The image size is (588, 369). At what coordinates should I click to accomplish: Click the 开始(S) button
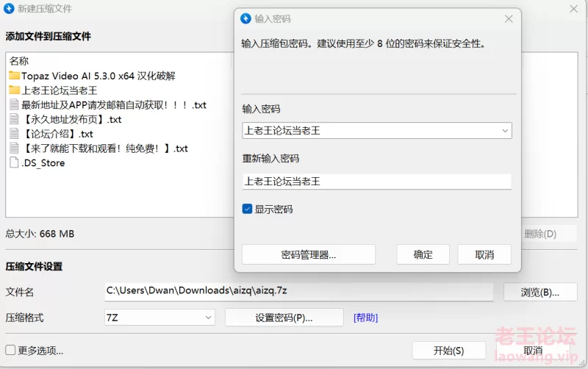point(449,350)
